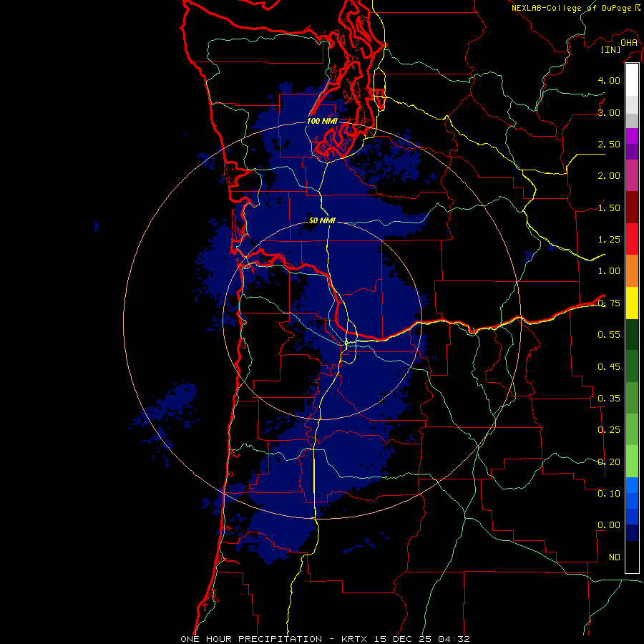Click the 100 NMI range ring label
Viewport: 644px width, 644px height.
coord(322,121)
